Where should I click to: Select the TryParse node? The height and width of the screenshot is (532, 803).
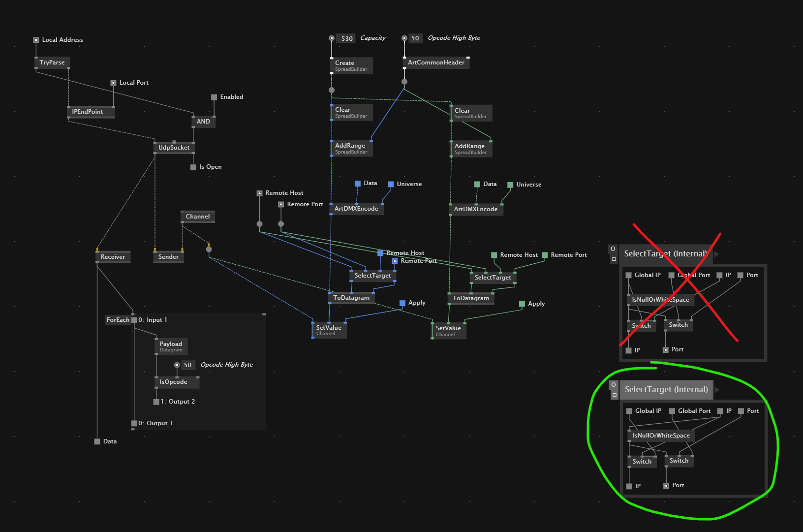click(x=52, y=63)
